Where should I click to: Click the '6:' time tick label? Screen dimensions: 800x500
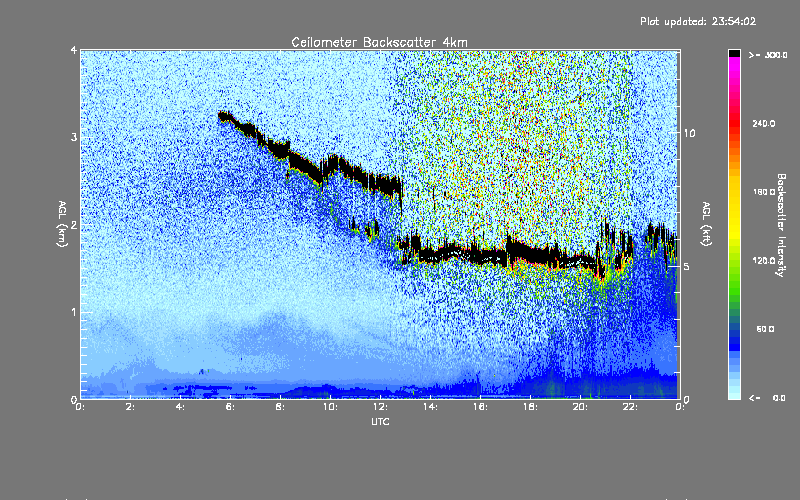230,407
